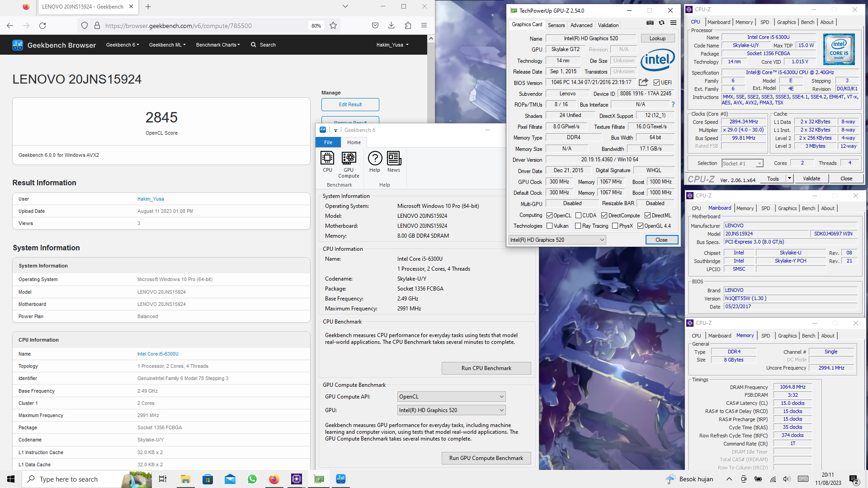This screenshot has width=868, height=488.
Task: Open Windows Start menu
Action: (x=11, y=479)
